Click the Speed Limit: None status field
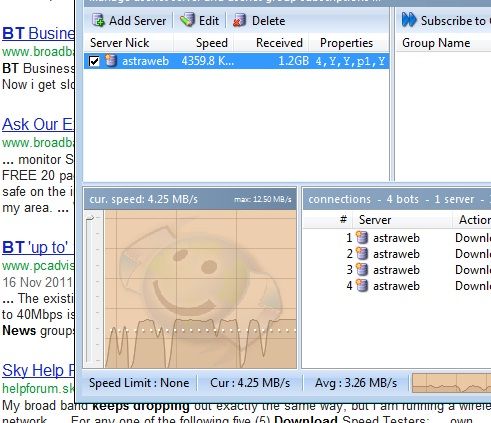Screen dimensions: 491x423 pyautogui.click(x=139, y=383)
